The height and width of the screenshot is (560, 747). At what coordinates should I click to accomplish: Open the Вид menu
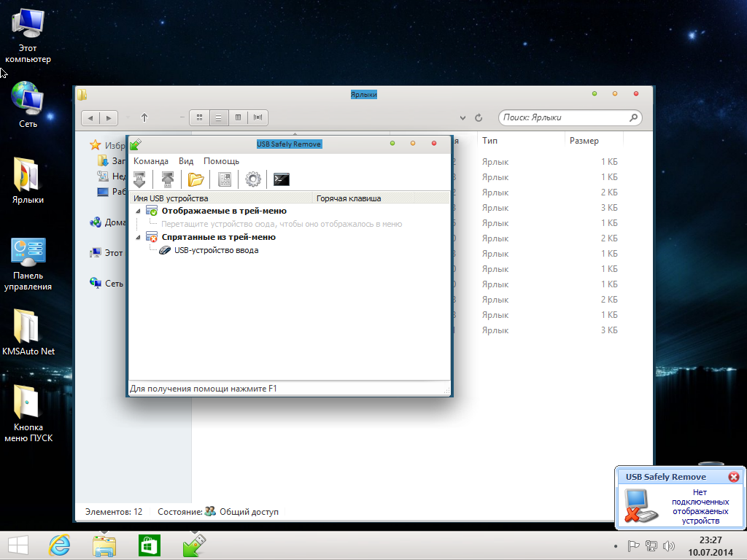[186, 161]
